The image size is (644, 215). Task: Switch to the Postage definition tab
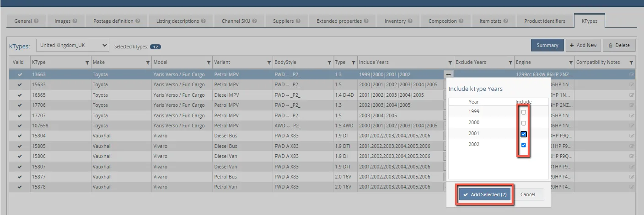117,21
